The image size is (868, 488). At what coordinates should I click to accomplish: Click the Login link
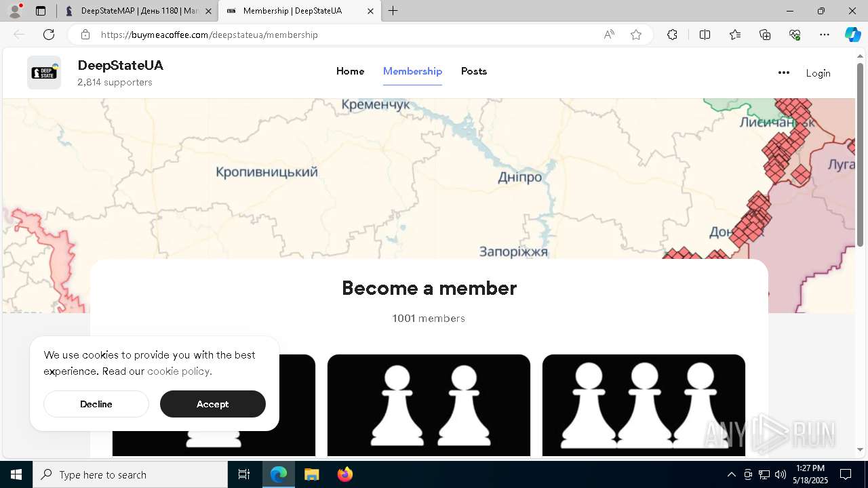pyautogui.click(x=818, y=73)
